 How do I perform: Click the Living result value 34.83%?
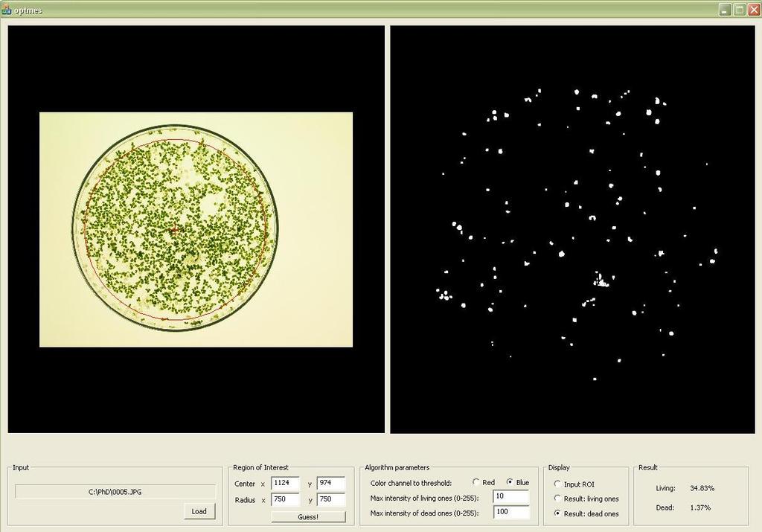pyautogui.click(x=702, y=488)
